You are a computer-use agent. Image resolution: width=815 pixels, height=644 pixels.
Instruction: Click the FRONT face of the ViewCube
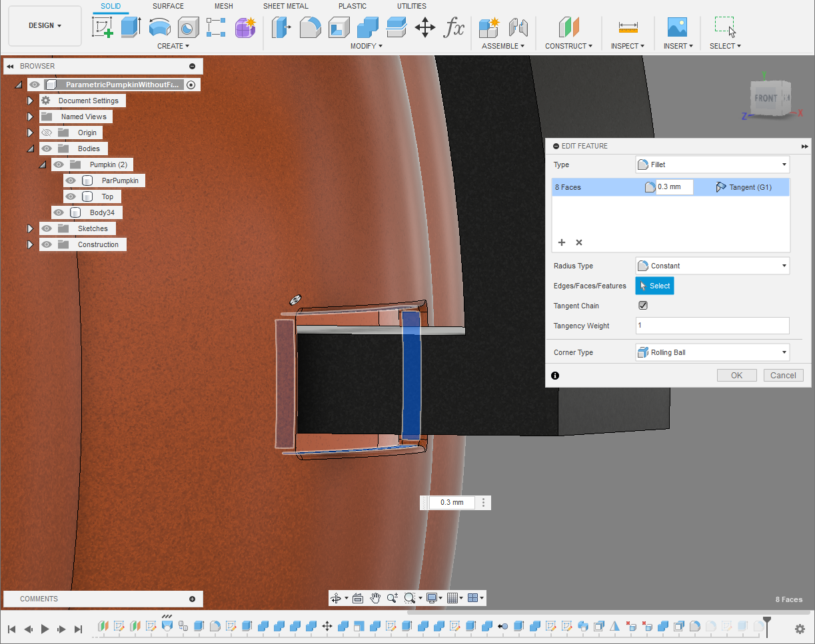[x=766, y=98]
